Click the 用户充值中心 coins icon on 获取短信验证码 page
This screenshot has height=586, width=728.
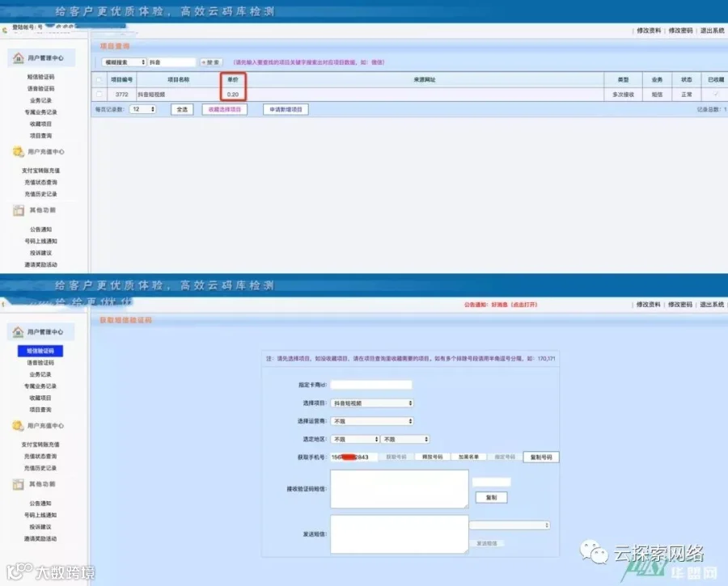[18, 425]
